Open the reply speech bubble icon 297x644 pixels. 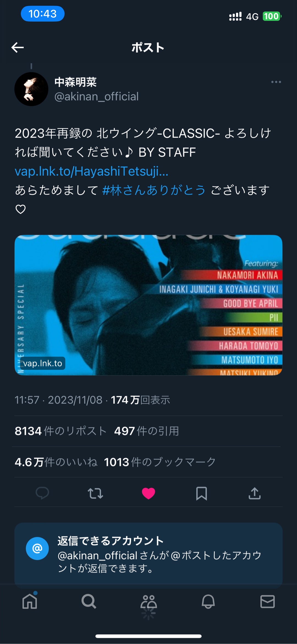pyautogui.click(x=42, y=493)
